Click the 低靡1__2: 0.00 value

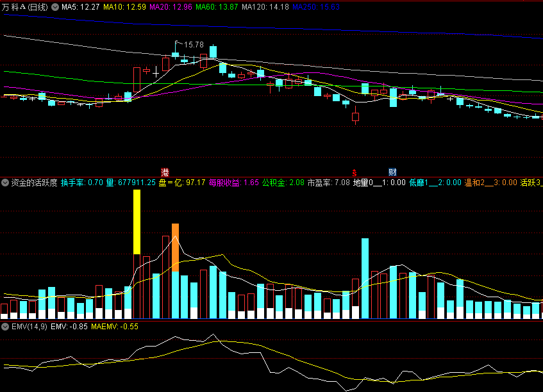[435, 183]
